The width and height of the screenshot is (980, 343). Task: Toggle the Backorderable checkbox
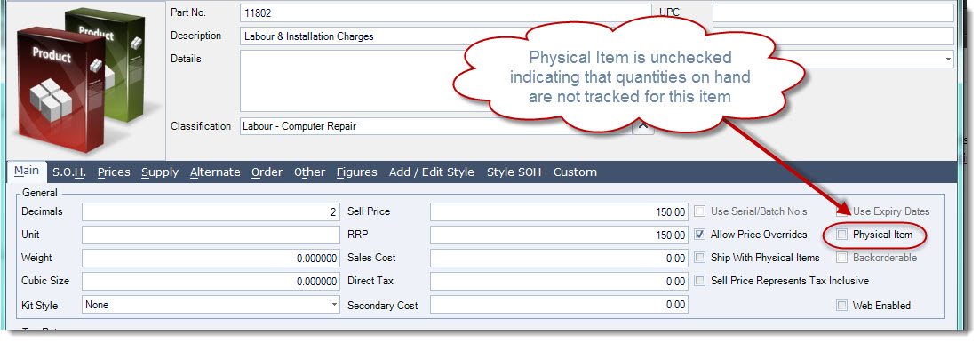coord(842,258)
